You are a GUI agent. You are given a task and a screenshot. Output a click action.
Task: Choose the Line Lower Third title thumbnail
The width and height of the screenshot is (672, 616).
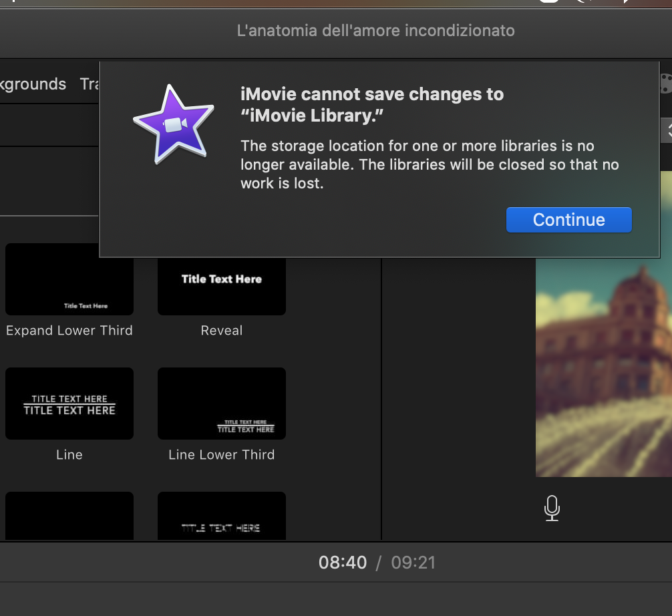(222, 404)
